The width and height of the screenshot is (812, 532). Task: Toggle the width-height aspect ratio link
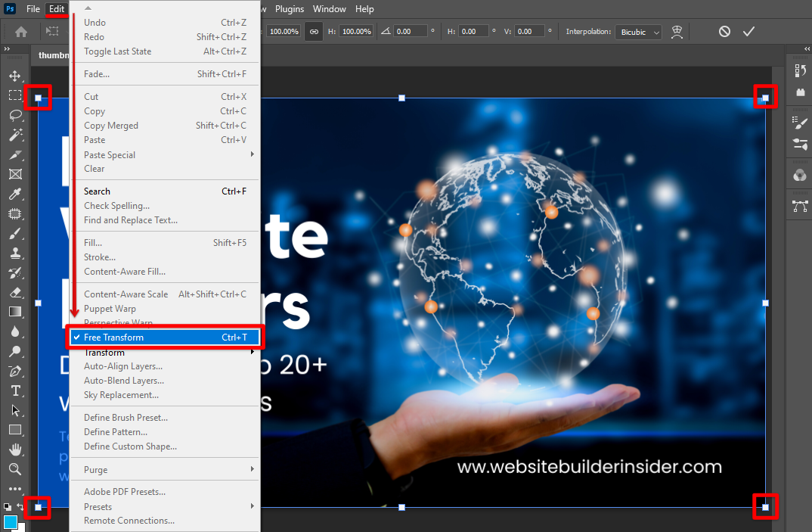[x=314, y=32]
